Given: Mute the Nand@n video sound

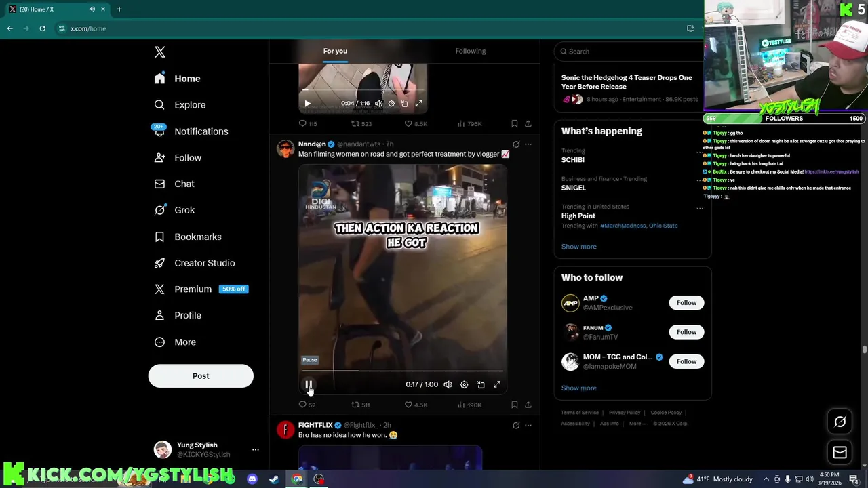Looking at the screenshot, I should click(x=448, y=384).
